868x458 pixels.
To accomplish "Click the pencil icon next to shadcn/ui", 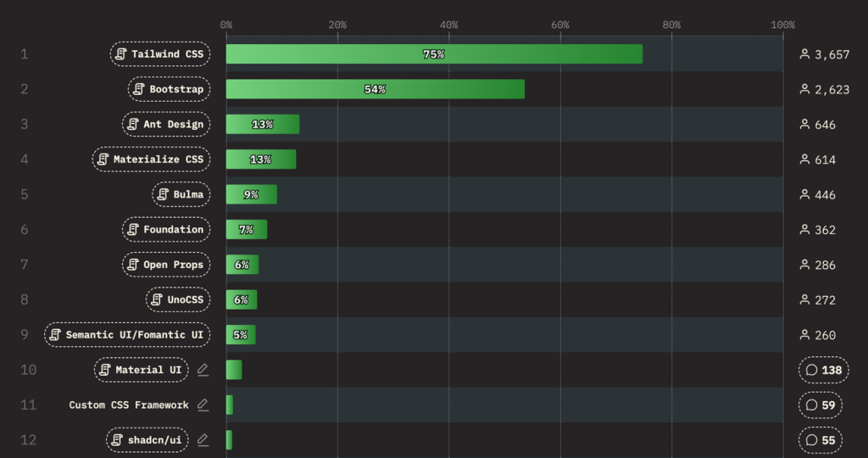I will click(203, 439).
